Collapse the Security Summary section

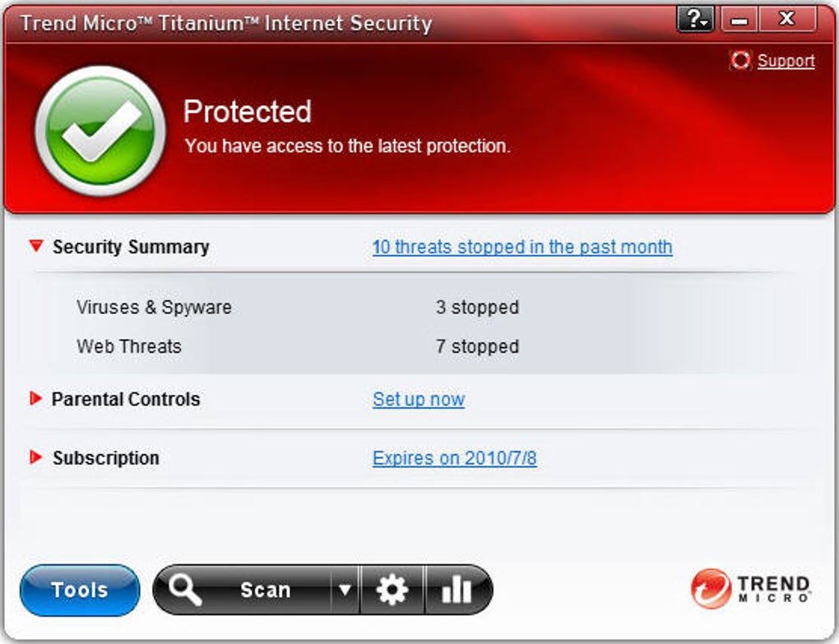(x=36, y=246)
